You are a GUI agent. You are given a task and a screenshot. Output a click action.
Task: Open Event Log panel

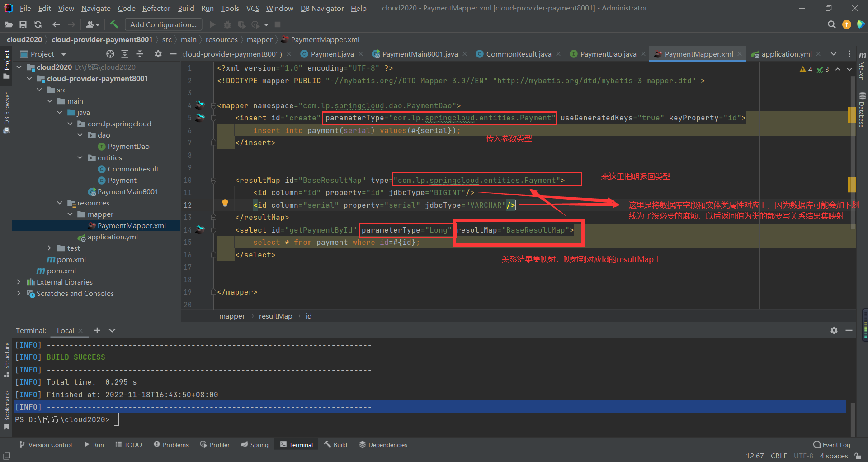click(832, 445)
